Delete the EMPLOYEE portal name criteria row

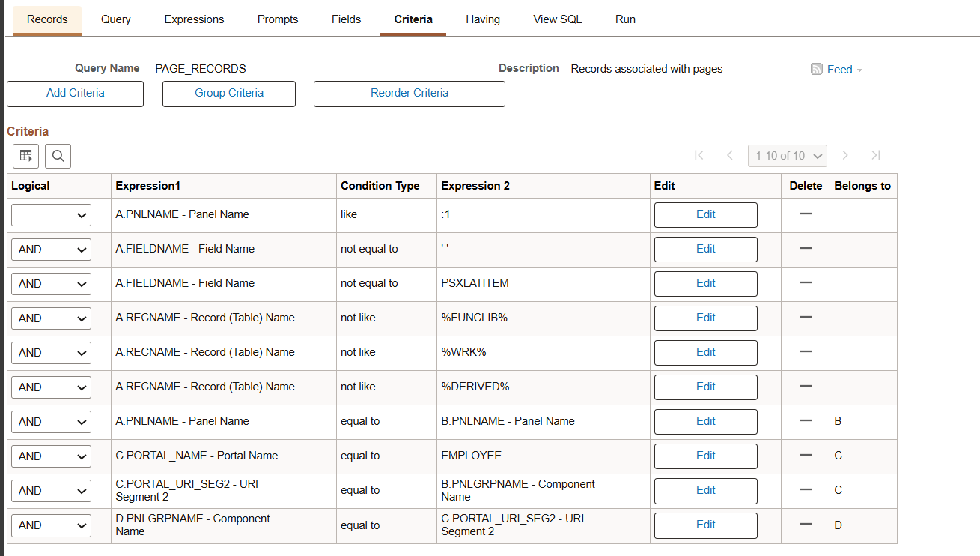click(x=806, y=456)
